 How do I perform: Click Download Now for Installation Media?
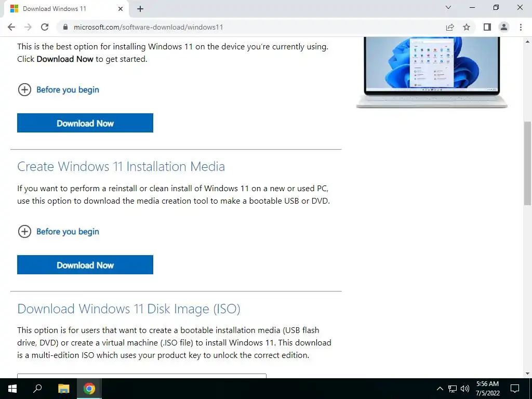tap(85, 265)
